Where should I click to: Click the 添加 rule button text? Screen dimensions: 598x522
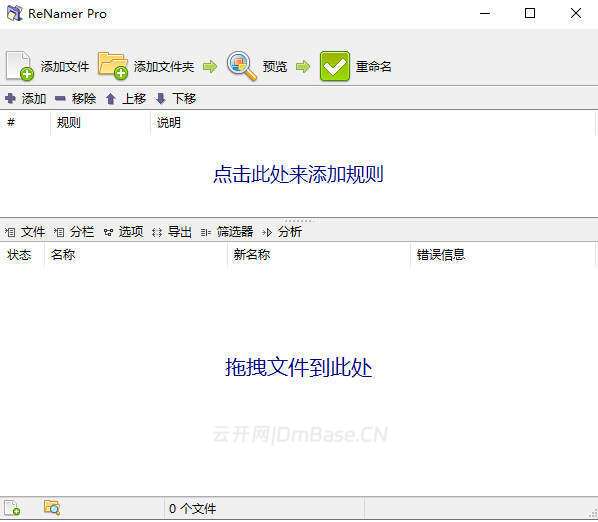click(x=34, y=99)
